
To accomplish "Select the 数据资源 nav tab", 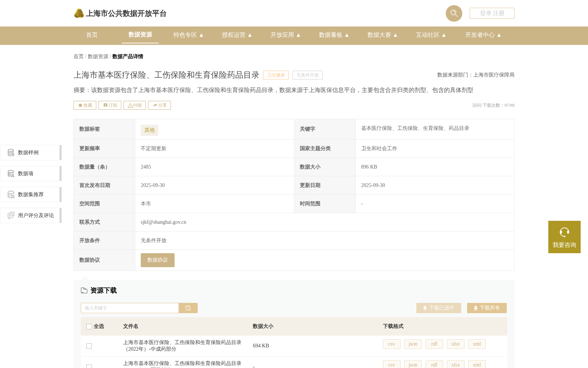I will (140, 35).
